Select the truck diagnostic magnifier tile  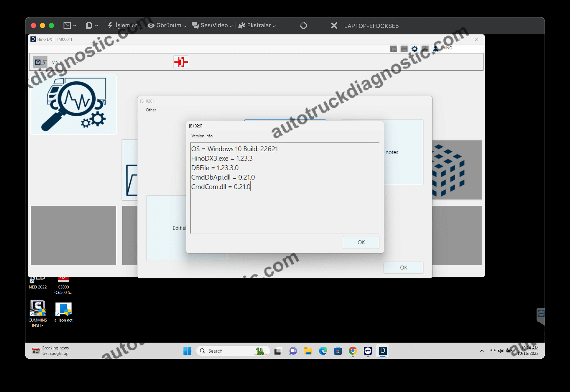click(73, 105)
